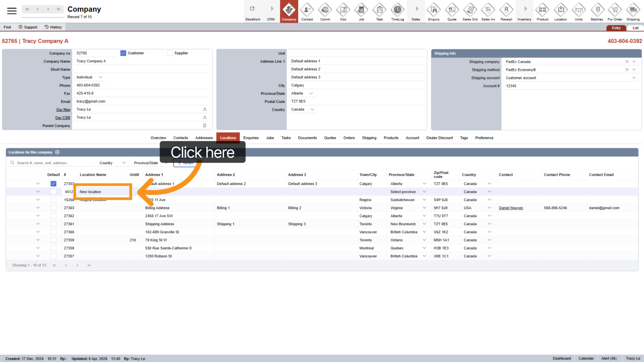Open Alert (46) notifications
Viewport: 644px width, 362px height.
[609, 359]
